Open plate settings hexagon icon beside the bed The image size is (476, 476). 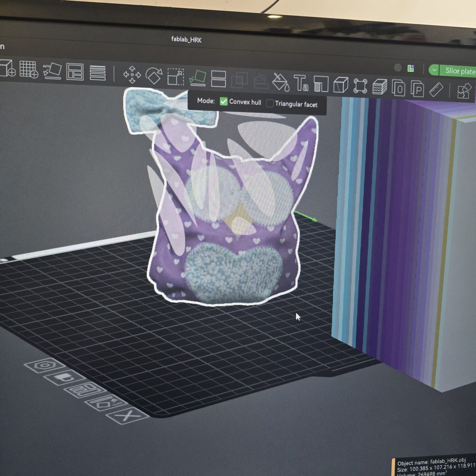point(44,365)
